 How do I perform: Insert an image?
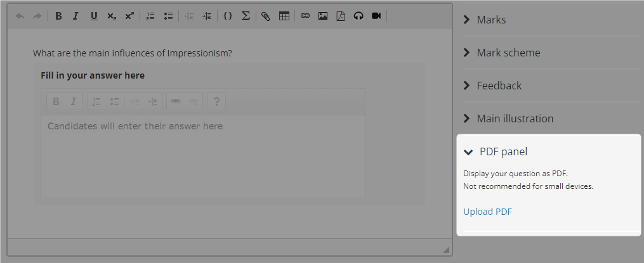tap(323, 16)
